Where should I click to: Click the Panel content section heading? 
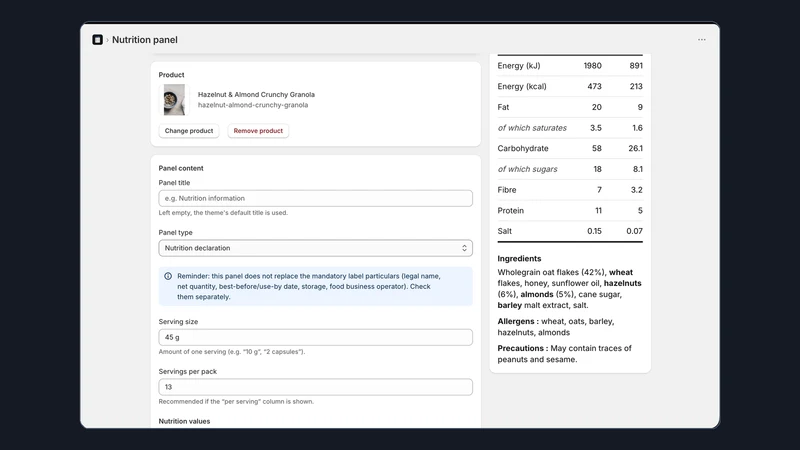click(181, 168)
